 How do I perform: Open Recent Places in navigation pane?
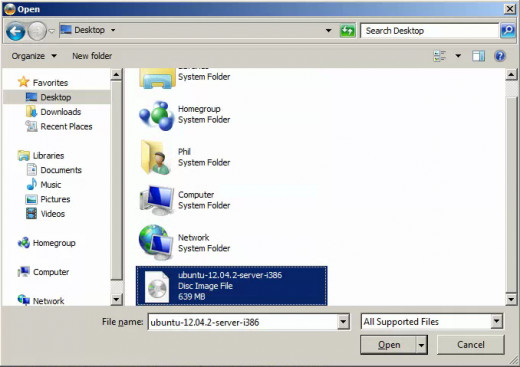coord(66,127)
